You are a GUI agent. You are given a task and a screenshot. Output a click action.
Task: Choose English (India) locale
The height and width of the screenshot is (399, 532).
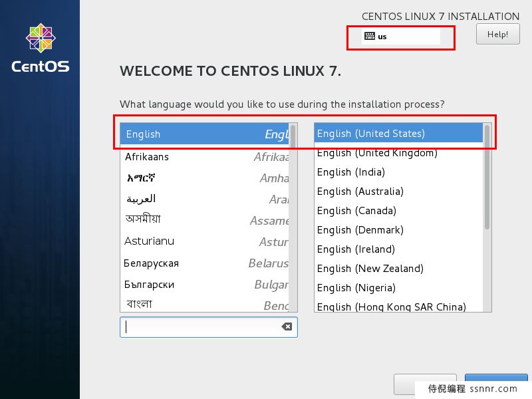pos(398,172)
